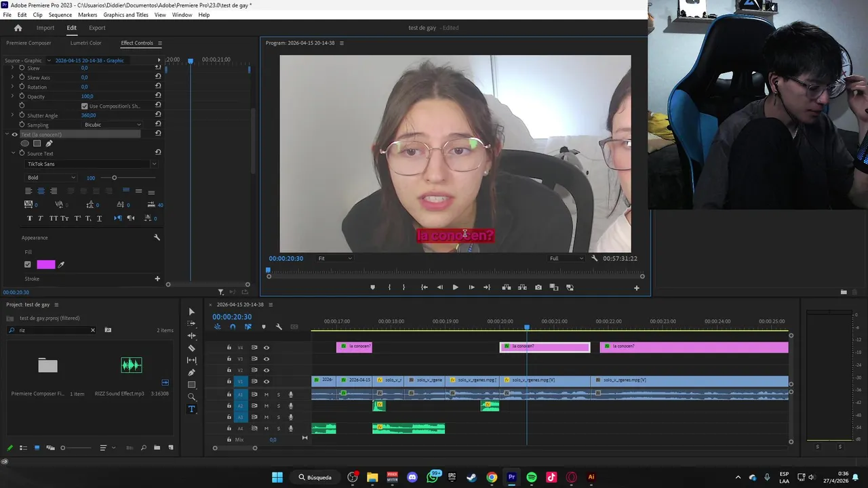Open the Markers menu
This screenshot has width=868, height=488.
click(x=87, y=15)
